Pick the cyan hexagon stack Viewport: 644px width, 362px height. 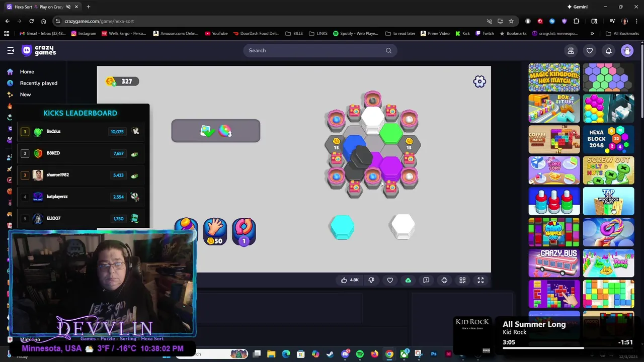click(342, 227)
